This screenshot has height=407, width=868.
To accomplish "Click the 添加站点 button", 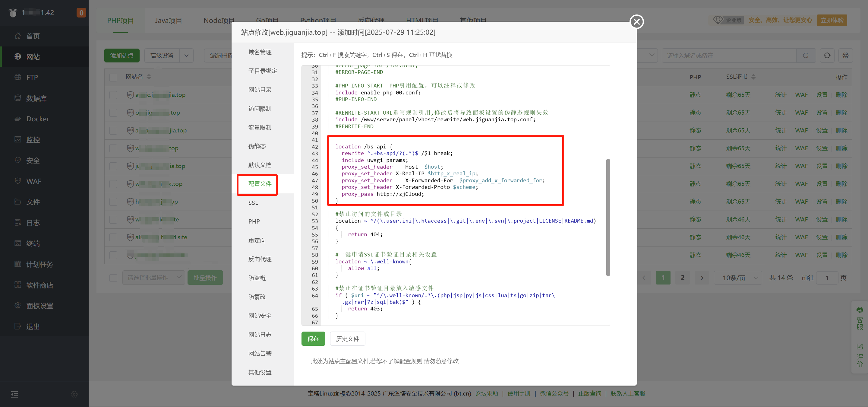I will 122,56.
